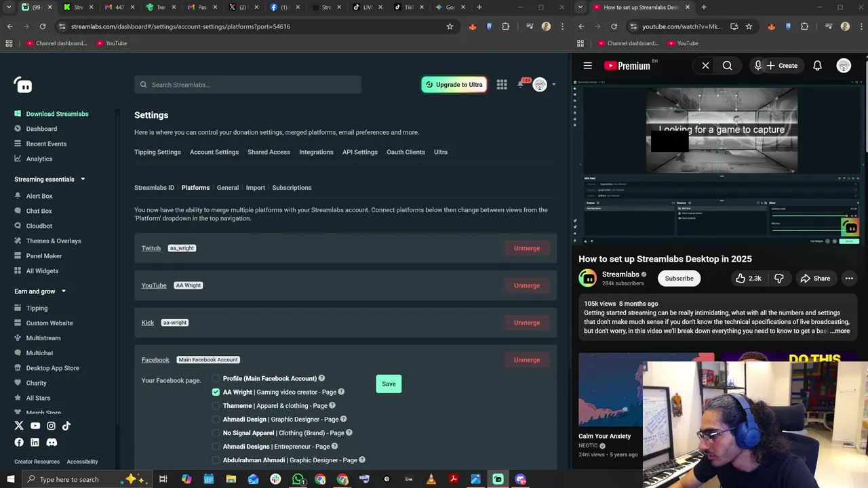Viewport: 868px width, 488px height.
Task: Open the more actions menu under the video
Action: 849,279
